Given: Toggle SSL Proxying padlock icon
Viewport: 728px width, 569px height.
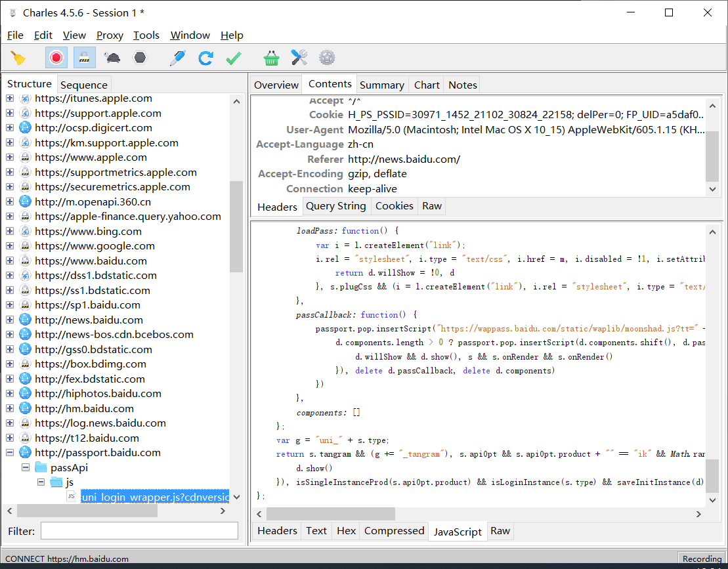Looking at the screenshot, I should click(84, 58).
